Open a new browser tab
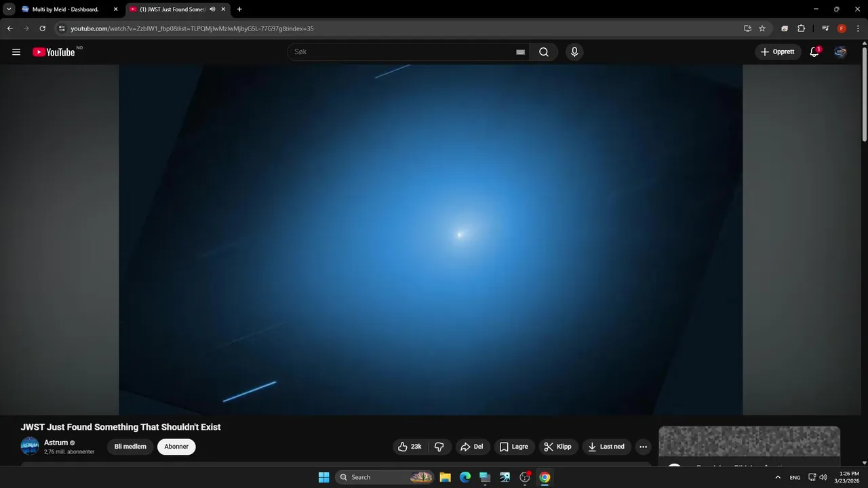Viewport: 868px width, 488px height. point(239,9)
